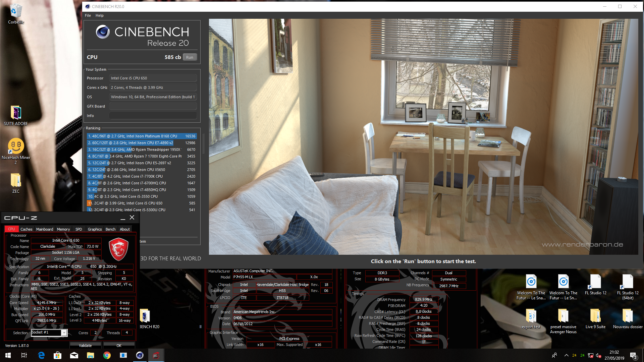Launch NiceHash Miner 2 desktop icon
Image resolution: width=644 pixels, height=362 pixels.
click(16, 151)
